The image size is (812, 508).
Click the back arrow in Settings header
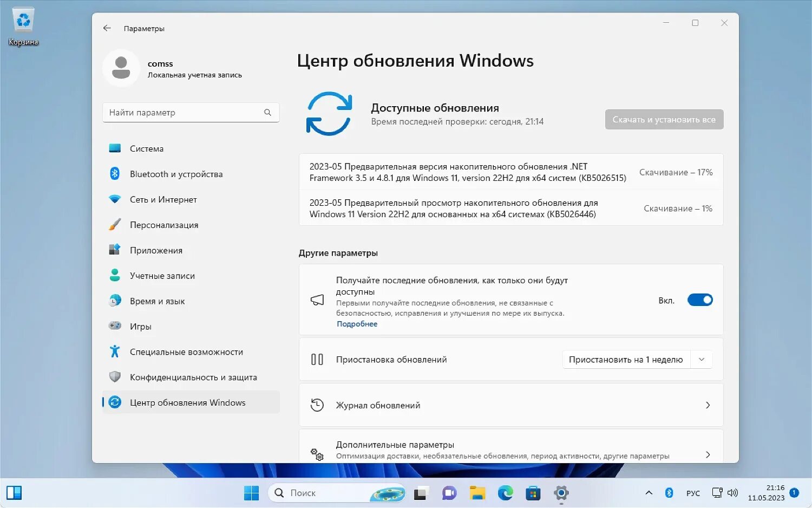(107, 28)
